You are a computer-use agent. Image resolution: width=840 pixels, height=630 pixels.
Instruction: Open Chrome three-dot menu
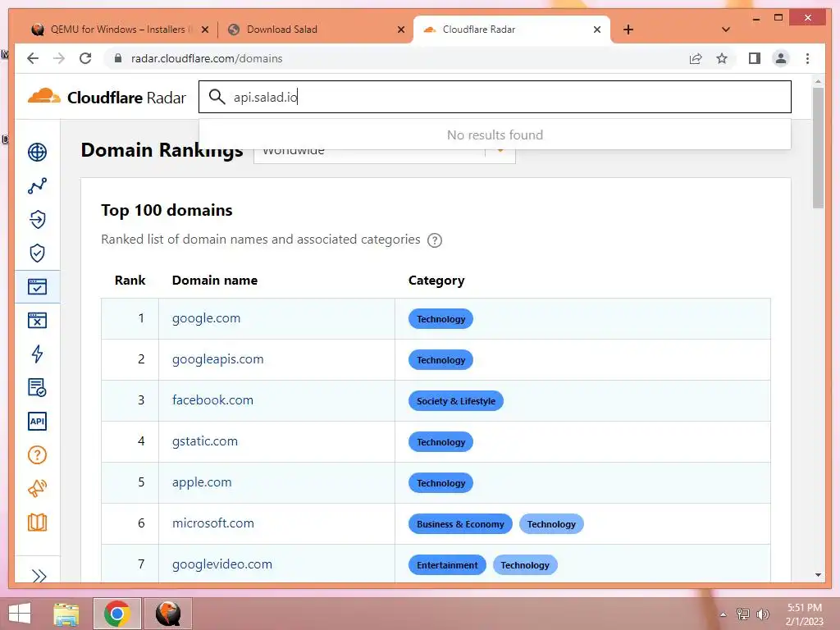(x=807, y=58)
